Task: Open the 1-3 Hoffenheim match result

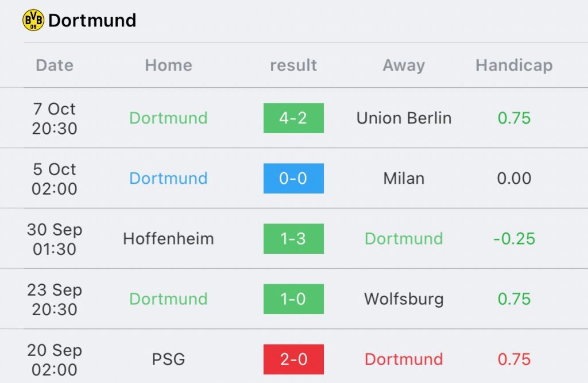Action: pyautogui.click(x=293, y=239)
